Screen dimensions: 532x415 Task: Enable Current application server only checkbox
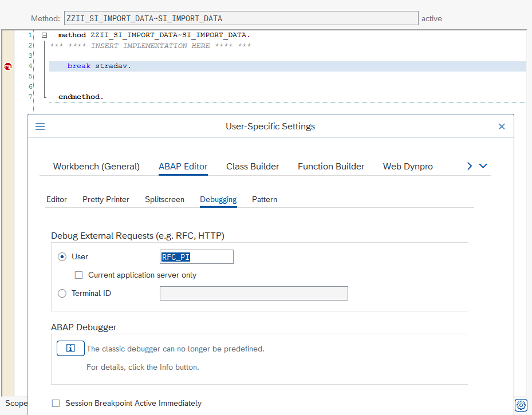pos(78,275)
